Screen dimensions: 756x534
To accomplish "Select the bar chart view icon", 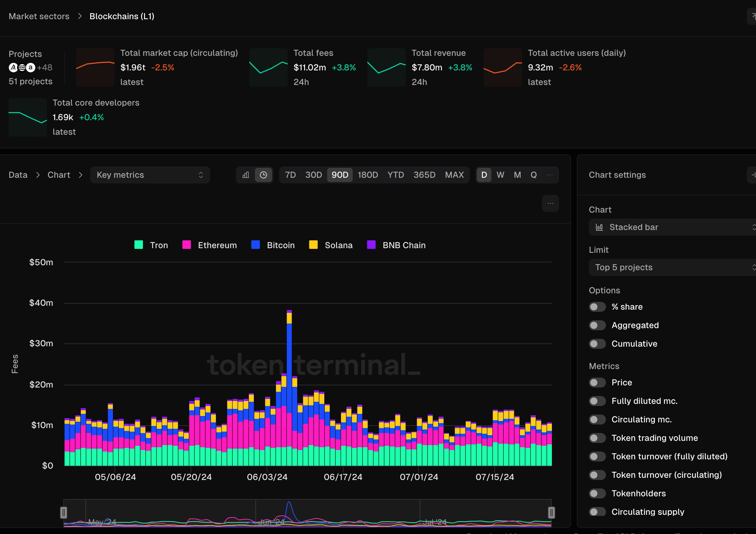I will click(x=246, y=175).
